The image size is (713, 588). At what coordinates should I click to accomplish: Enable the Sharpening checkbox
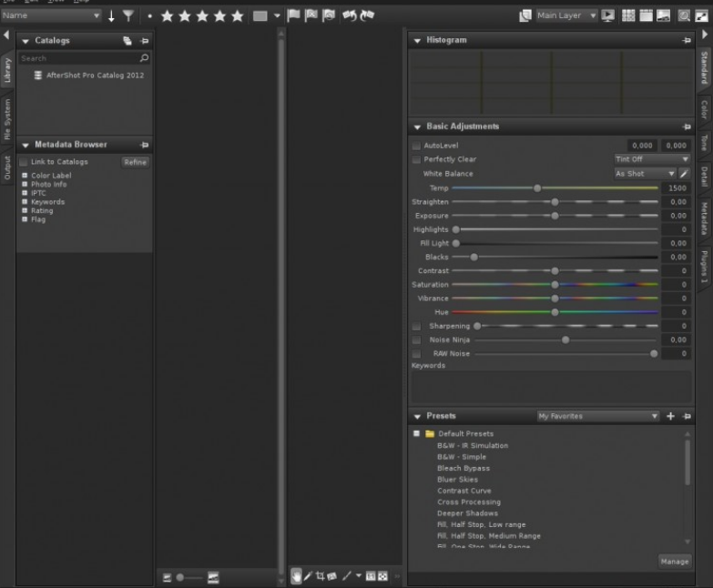pos(416,326)
